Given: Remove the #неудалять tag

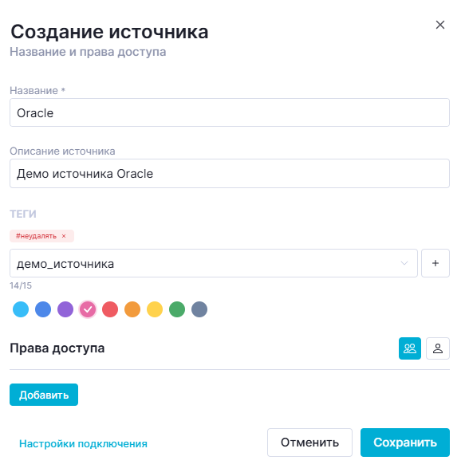Looking at the screenshot, I should [64, 236].
